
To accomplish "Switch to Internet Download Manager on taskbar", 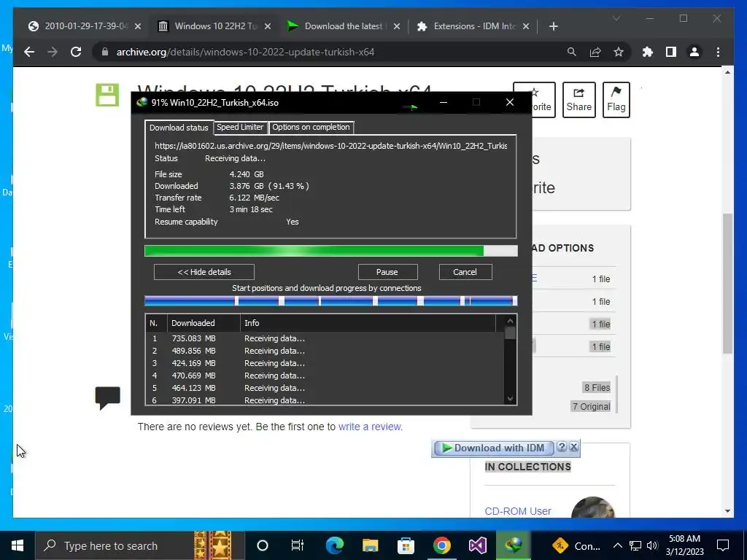I will click(x=514, y=545).
